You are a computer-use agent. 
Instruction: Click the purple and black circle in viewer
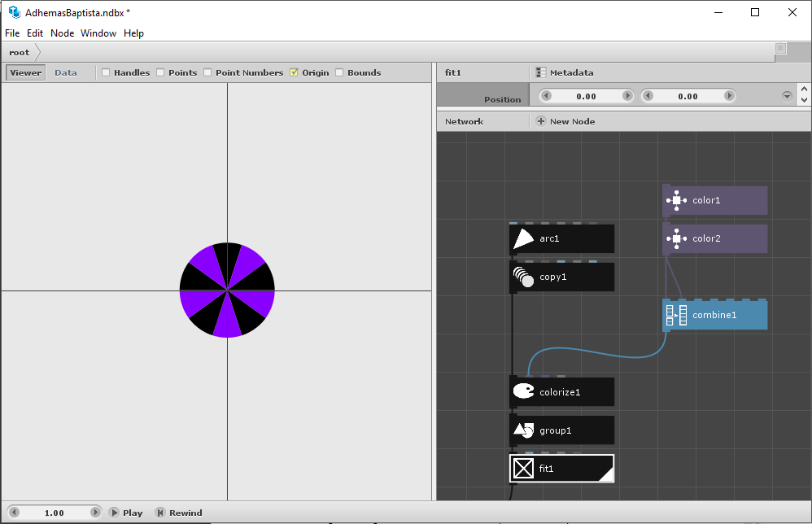pyautogui.click(x=227, y=290)
